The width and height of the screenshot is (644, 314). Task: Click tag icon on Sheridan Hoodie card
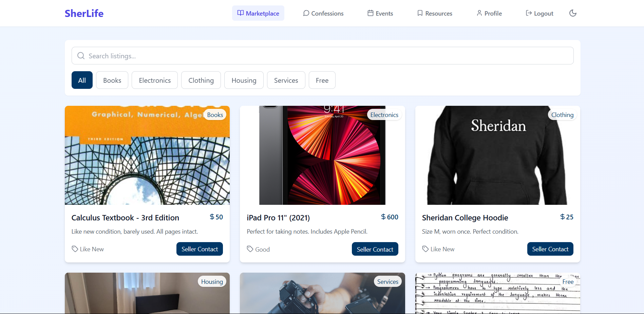click(x=425, y=249)
